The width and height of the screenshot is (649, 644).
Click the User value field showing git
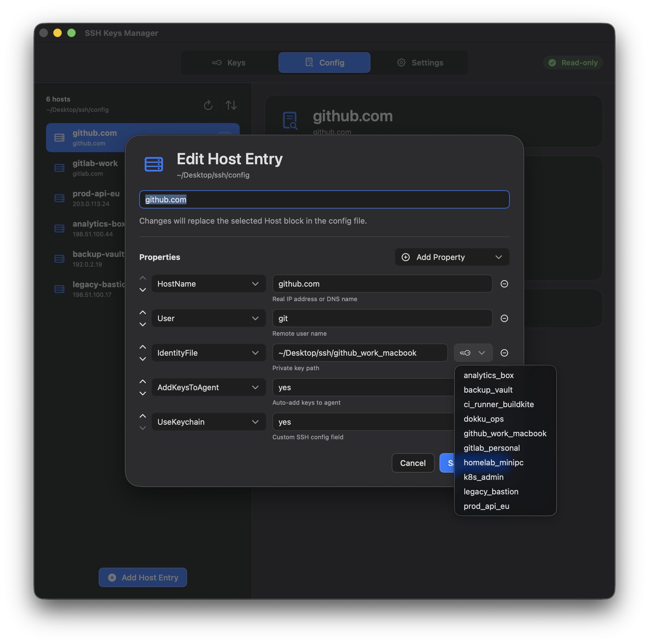[x=382, y=318]
